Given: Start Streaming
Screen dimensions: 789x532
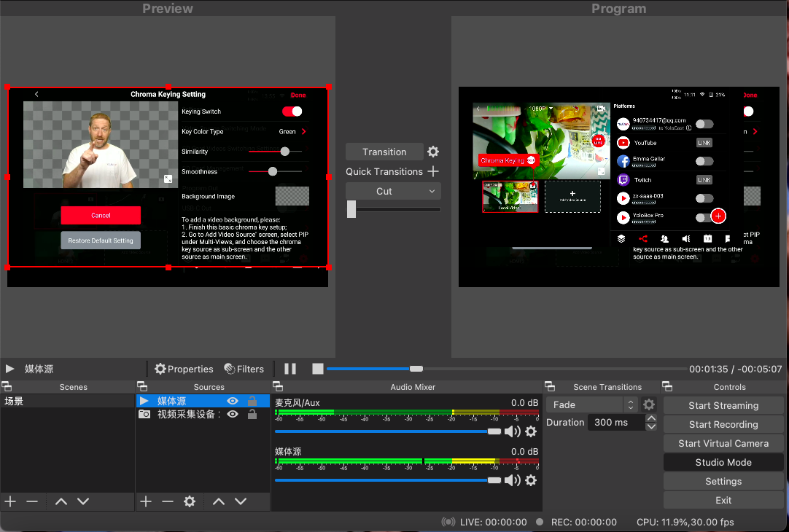Looking at the screenshot, I should point(723,406).
